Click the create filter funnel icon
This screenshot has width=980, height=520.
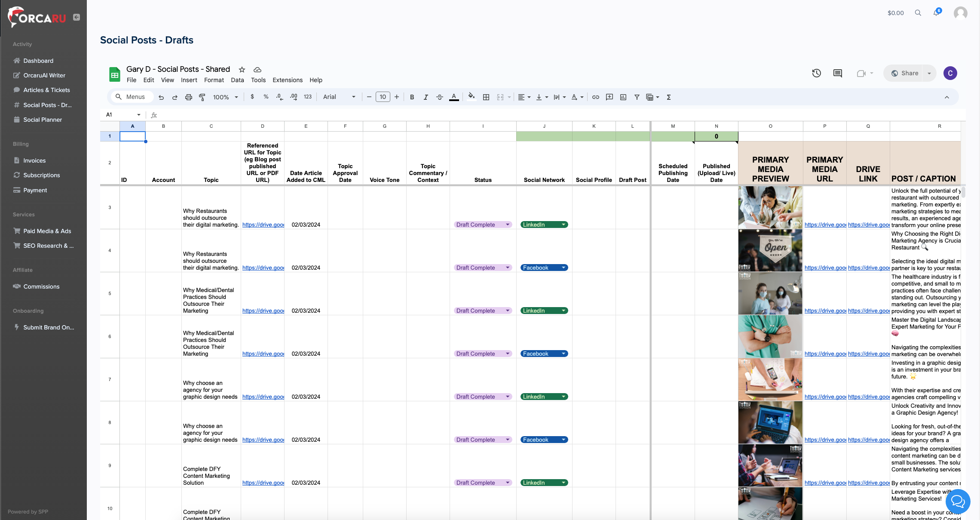[637, 97]
